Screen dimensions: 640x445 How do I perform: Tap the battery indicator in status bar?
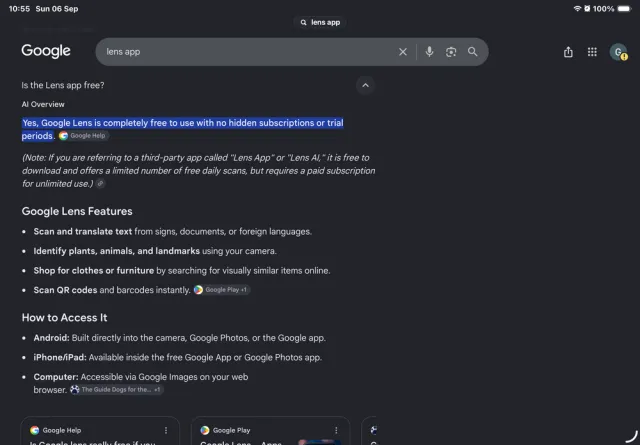click(624, 9)
